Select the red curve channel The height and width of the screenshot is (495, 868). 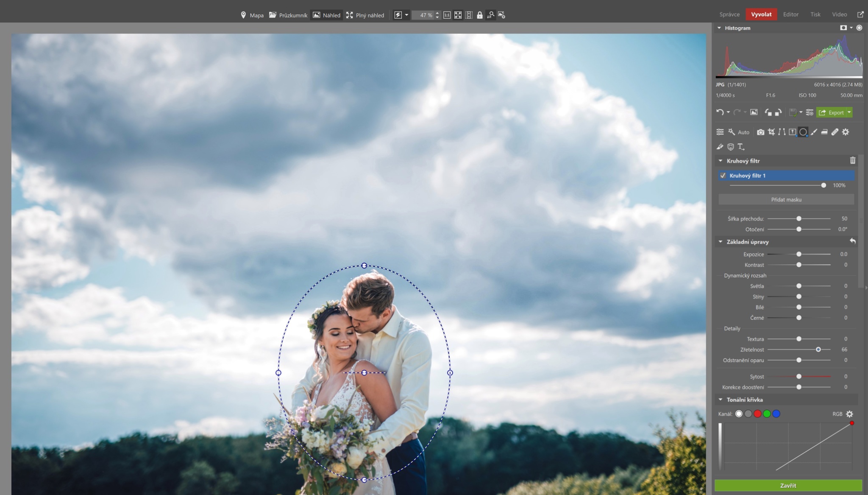pyautogui.click(x=757, y=414)
